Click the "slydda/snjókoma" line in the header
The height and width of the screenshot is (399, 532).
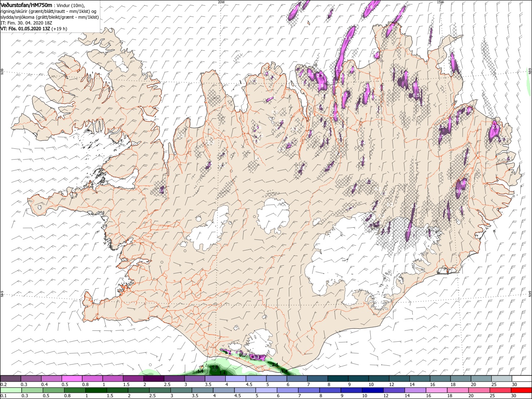(49, 17)
